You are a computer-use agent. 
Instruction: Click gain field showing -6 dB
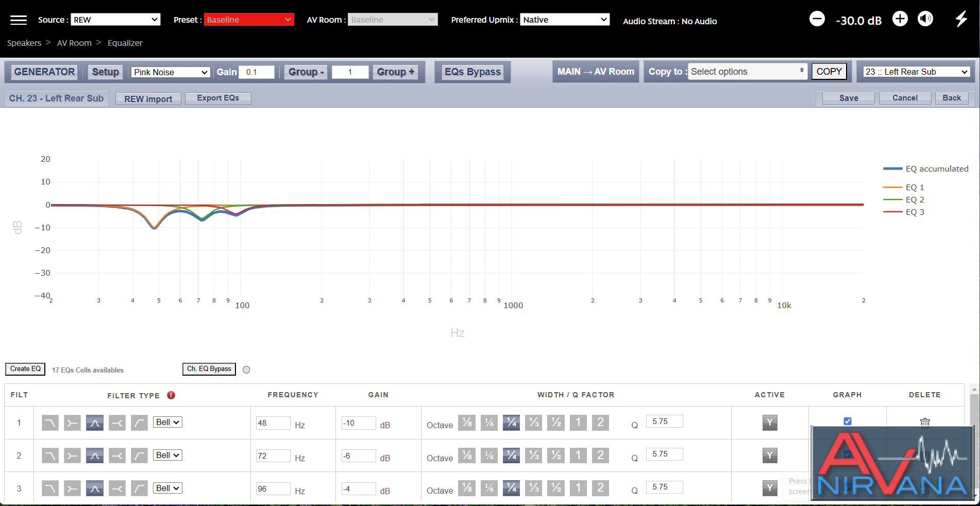click(359, 456)
